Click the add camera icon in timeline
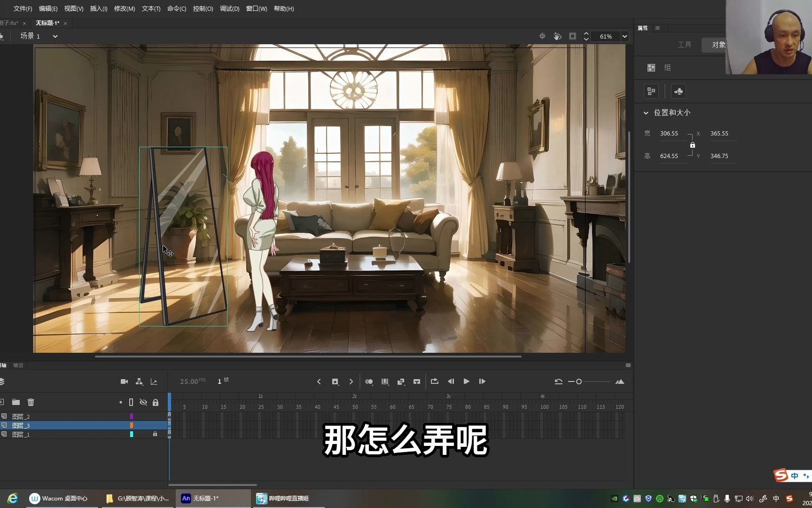This screenshot has width=812, height=508. (x=124, y=381)
